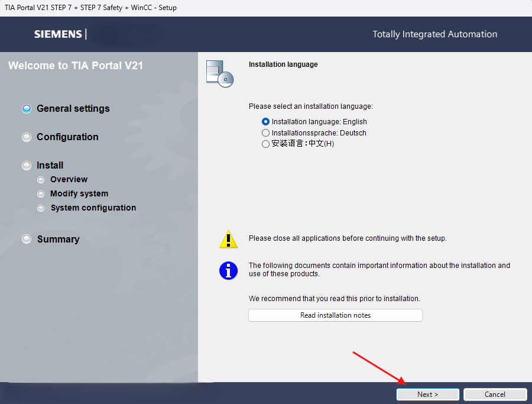
Task: Select Deutsch installation language option
Action: click(265, 133)
